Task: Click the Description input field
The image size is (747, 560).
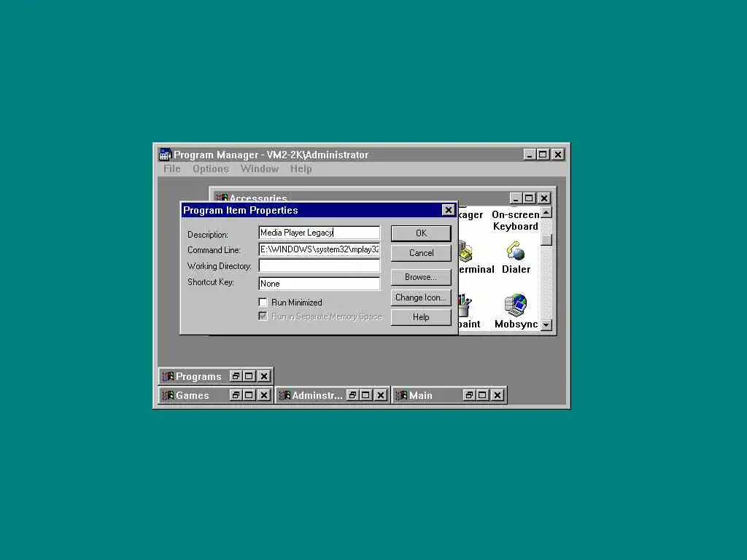Action: click(320, 233)
